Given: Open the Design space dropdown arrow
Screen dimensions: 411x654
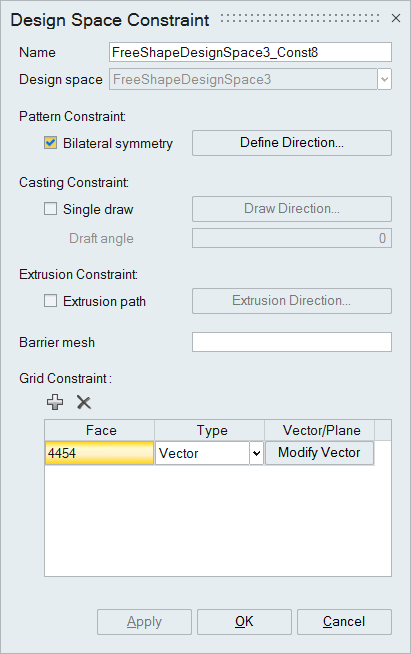Looking at the screenshot, I should coord(384,79).
